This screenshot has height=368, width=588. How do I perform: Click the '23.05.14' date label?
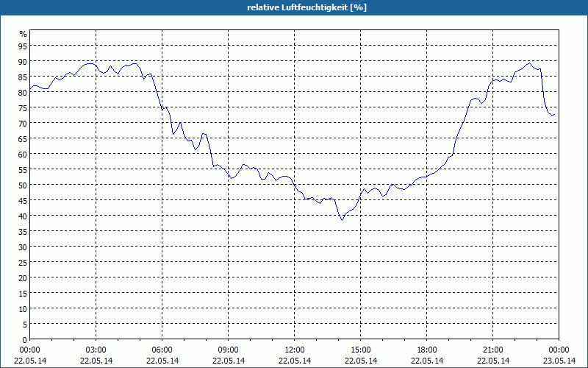coord(559,361)
